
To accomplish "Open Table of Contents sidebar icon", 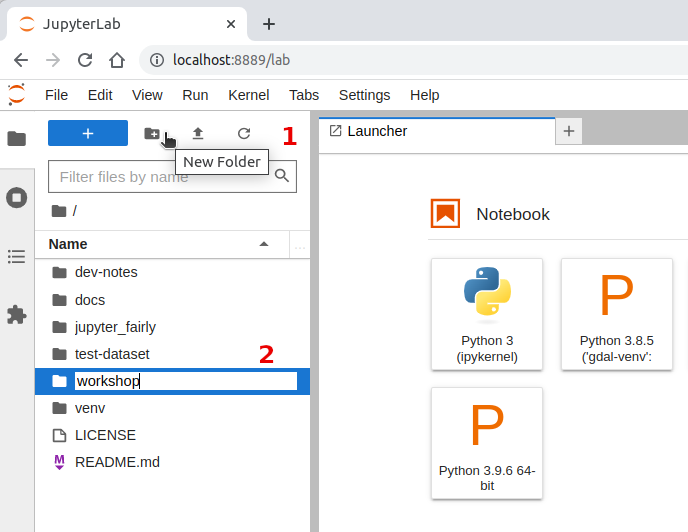I will [x=17, y=256].
